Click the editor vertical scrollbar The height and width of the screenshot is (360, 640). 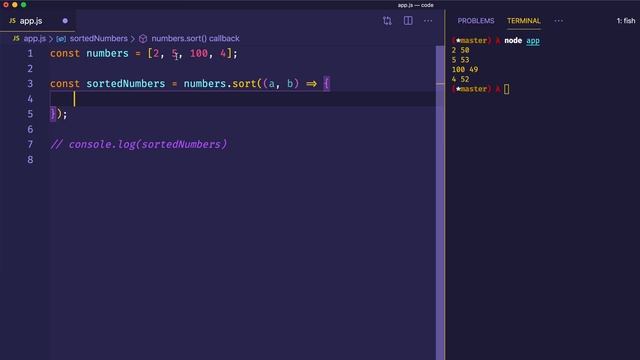(x=440, y=202)
